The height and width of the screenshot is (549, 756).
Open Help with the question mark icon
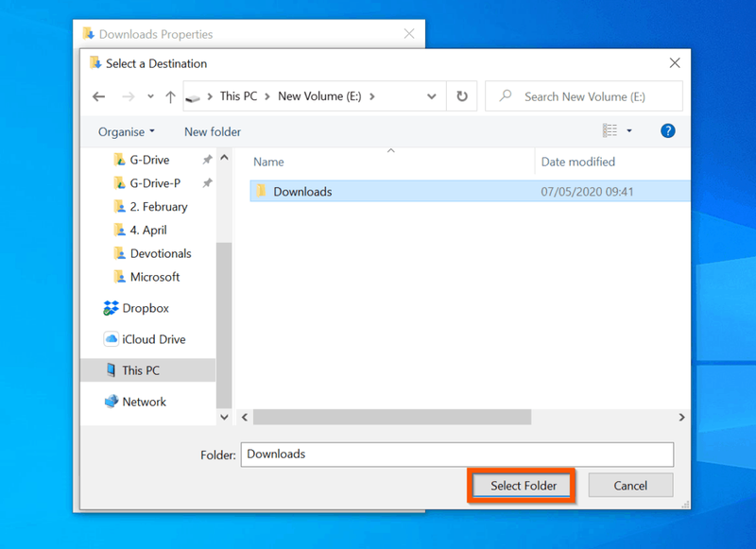(668, 130)
